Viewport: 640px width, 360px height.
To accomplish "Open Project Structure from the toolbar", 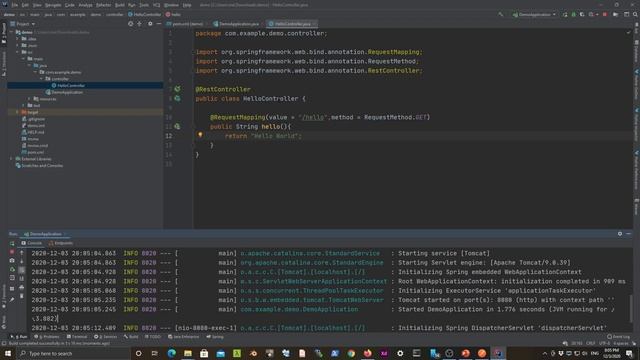I will [616, 14].
